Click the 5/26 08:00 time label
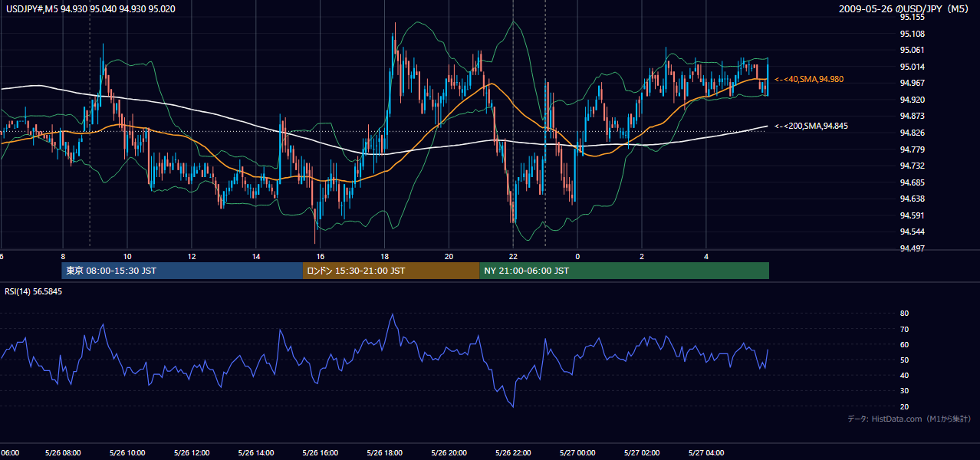The width and height of the screenshot is (980, 460). click(x=63, y=452)
